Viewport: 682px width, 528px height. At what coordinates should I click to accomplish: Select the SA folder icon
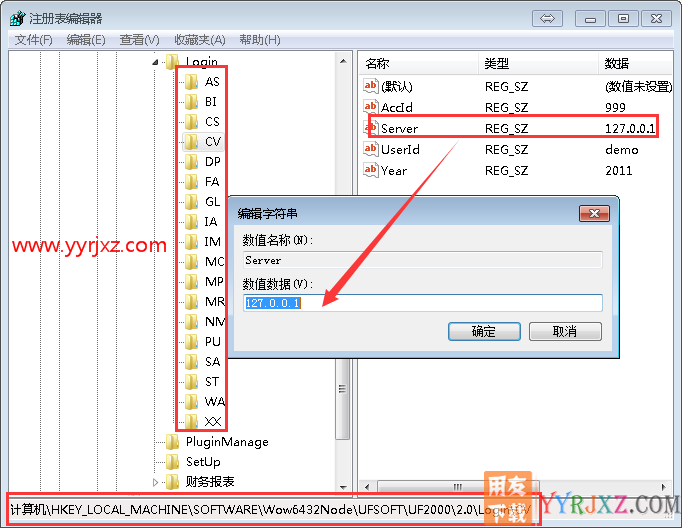pos(191,361)
